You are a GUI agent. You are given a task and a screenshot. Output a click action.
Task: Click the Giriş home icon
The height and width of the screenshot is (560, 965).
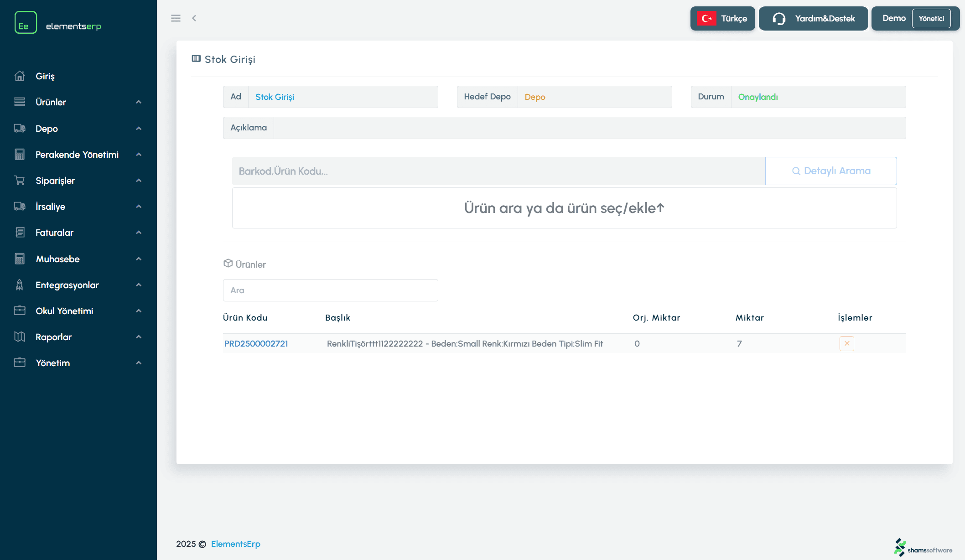tap(20, 76)
